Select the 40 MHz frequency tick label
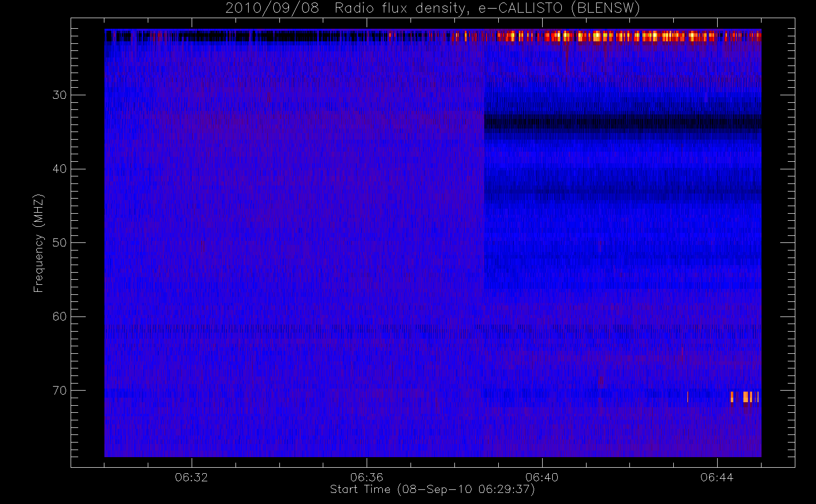Screen dimensions: 816x504 coord(60,169)
